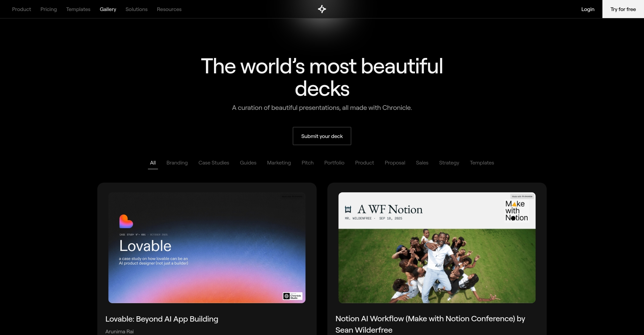Click the Submit your deck button
Viewport: 644px width, 335px height.
322,136
